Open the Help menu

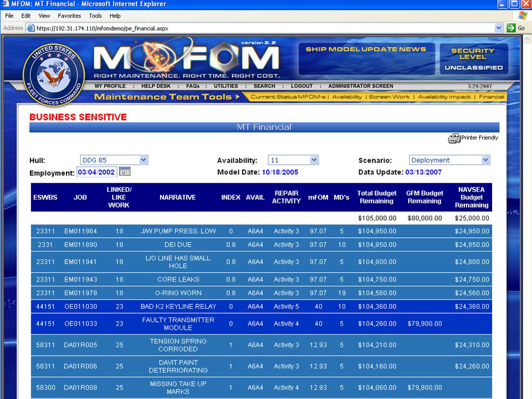(x=115, y=16)
